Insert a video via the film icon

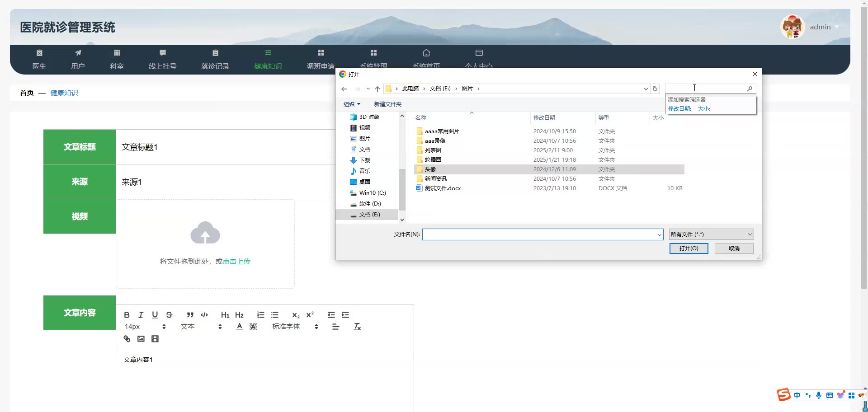pos(155,339)
